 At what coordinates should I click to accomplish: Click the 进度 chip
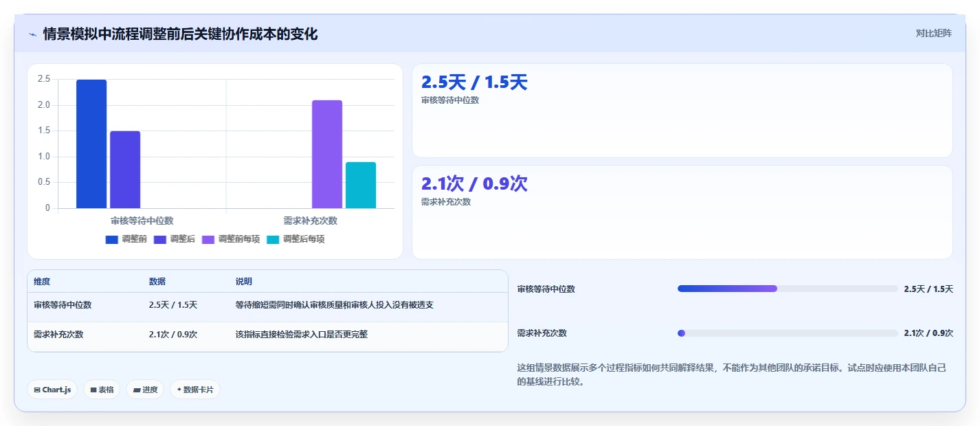(x=145, y=390)
